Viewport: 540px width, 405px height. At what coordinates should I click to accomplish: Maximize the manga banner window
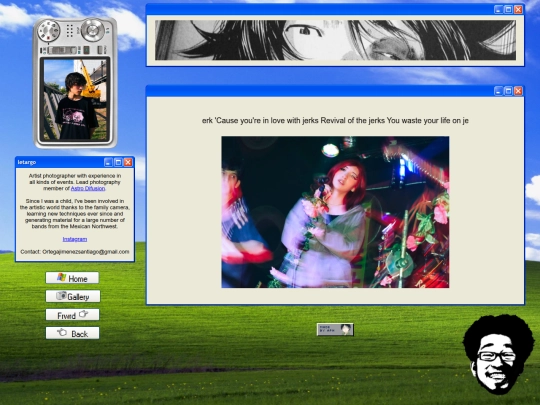pyautogui.click(x=508, y=10)
